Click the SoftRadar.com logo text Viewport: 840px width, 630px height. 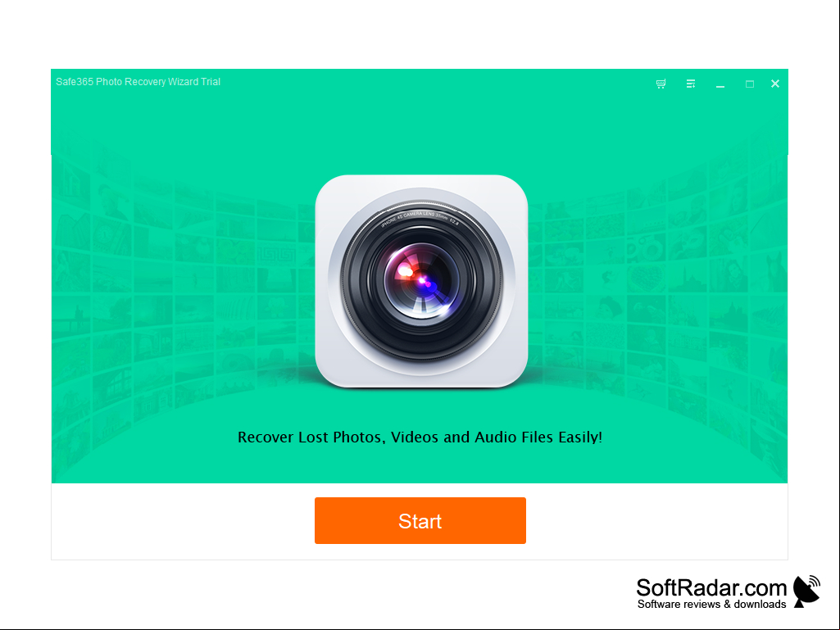(x=711, y=587)
